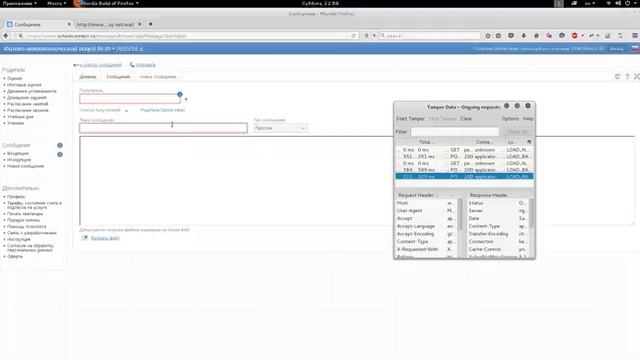Screen dimensions: 640x360
Task: Click the Firefox Search box
Action: click(430, 36)
